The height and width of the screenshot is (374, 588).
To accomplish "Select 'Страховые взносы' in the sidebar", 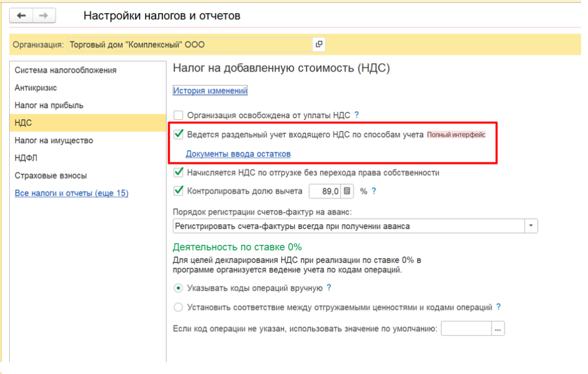I will click(x=51, y=176).
